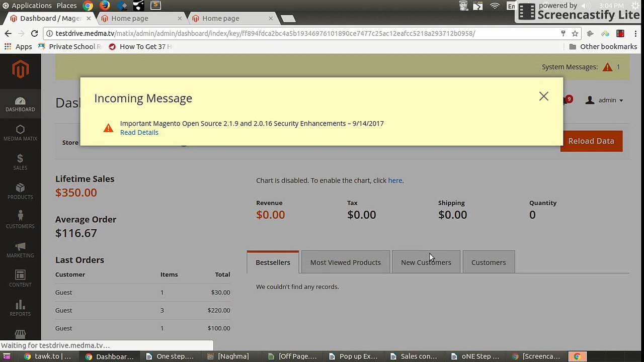Open Sales menu in sidebar
Image resolution: width=644 pixels, height=362 pixels.
(20, 162)
